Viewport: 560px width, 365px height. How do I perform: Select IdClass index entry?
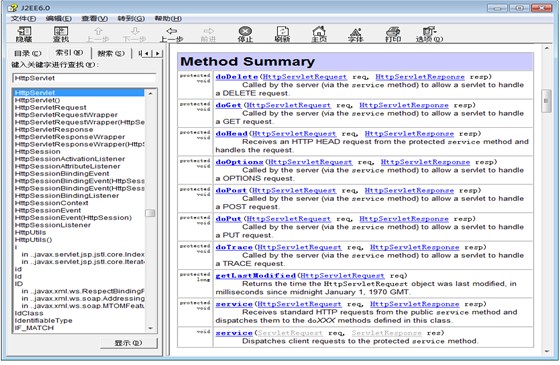29,313
